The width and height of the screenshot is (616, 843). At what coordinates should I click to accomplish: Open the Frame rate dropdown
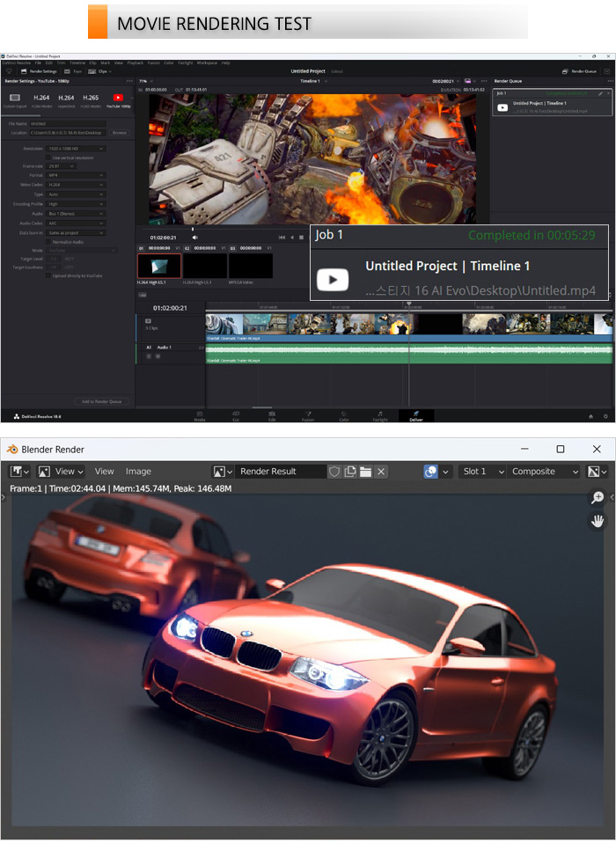pos(61,166)
